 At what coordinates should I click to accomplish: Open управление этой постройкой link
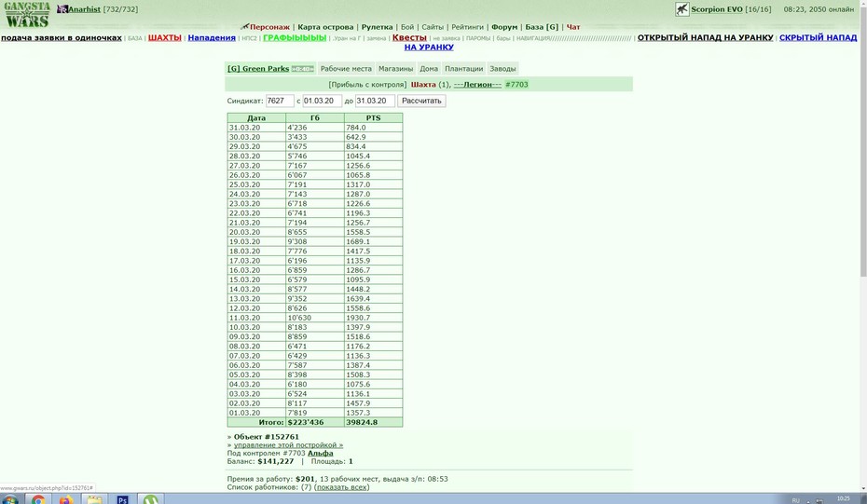(288, 445)
